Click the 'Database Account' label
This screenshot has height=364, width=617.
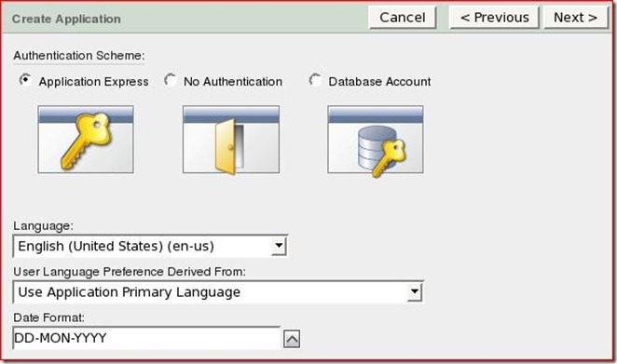pos(379,82)
